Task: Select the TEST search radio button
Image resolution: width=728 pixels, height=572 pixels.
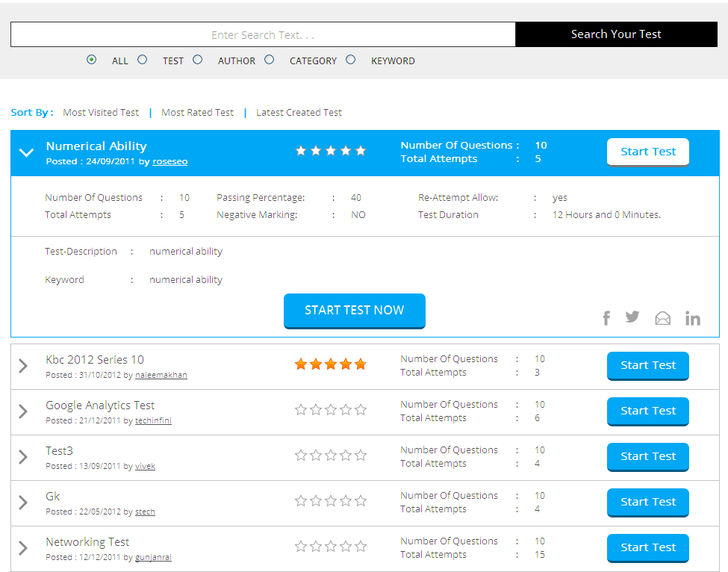Action: [x=143, y=60]
